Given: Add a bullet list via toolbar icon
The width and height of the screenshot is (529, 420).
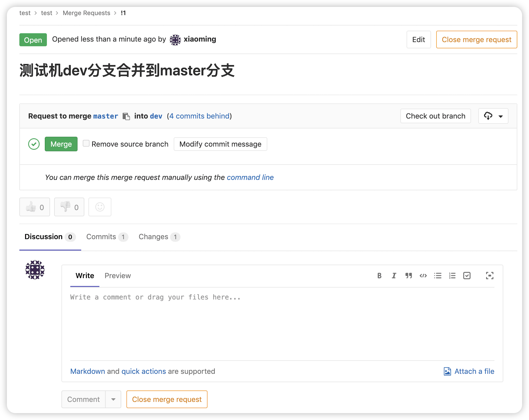Looking at the screenshot, I should coord(437,276).
